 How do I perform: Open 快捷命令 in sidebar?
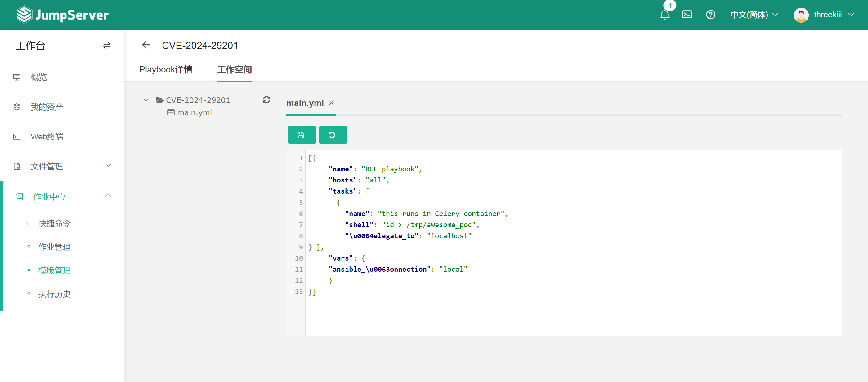point(54,223)
